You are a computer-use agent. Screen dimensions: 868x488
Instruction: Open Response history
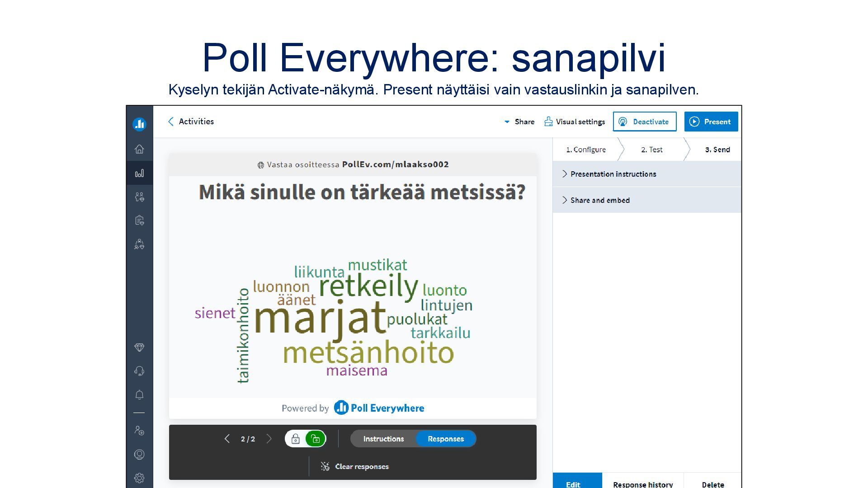tap(643, 481)
